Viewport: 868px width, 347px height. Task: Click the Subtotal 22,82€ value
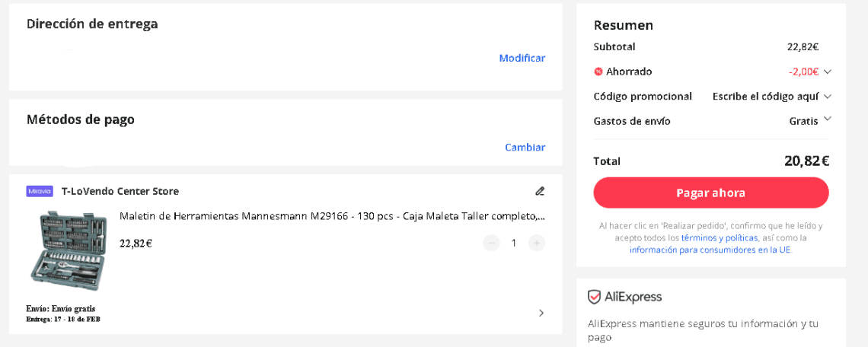click(x=803, y=47)
